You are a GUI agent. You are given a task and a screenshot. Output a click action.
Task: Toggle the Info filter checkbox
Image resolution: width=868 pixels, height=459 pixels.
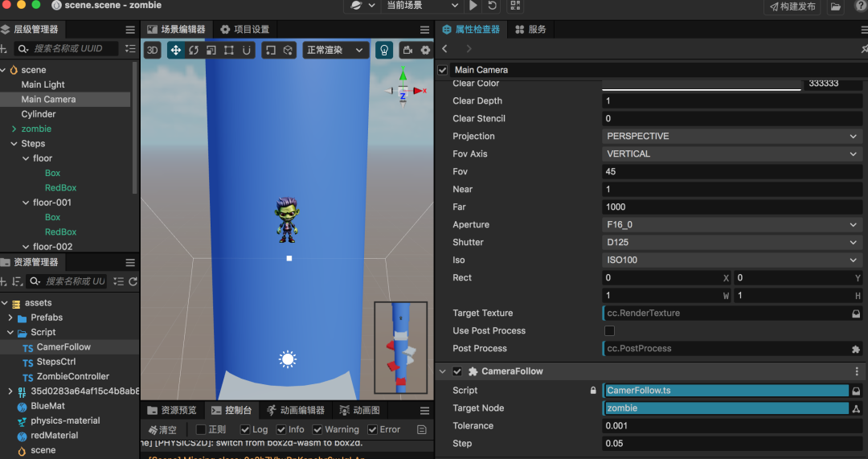click(281, 429)
